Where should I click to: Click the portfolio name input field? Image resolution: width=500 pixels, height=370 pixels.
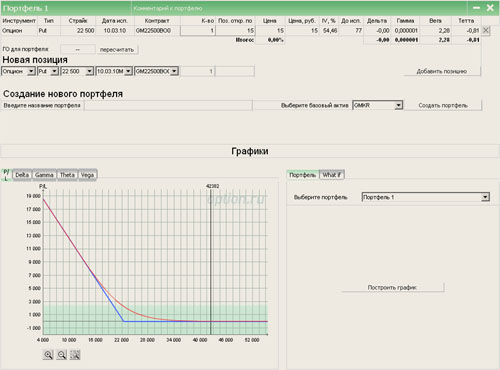pyautogui.click(x=168, y=105)
